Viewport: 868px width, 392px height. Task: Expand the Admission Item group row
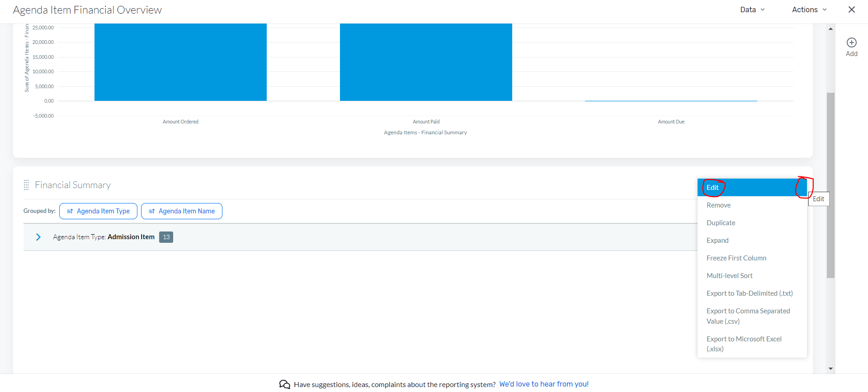click(38, 237)
